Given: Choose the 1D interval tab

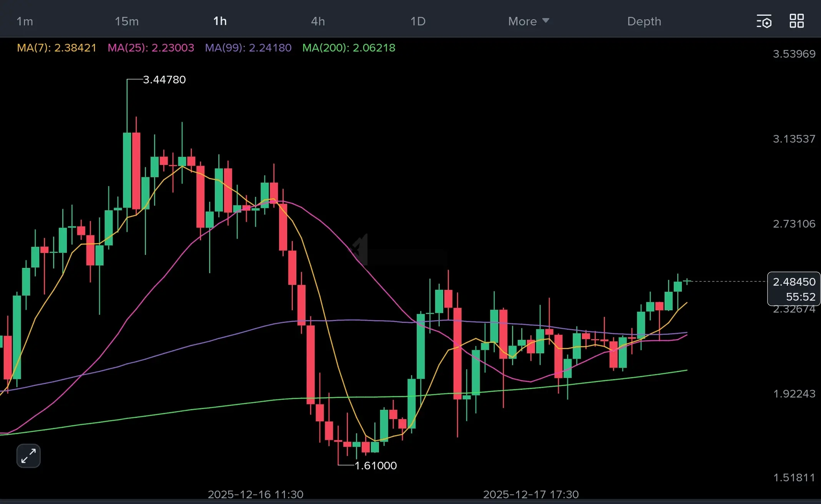Looking at the screenshot, I should pos(418,21).
